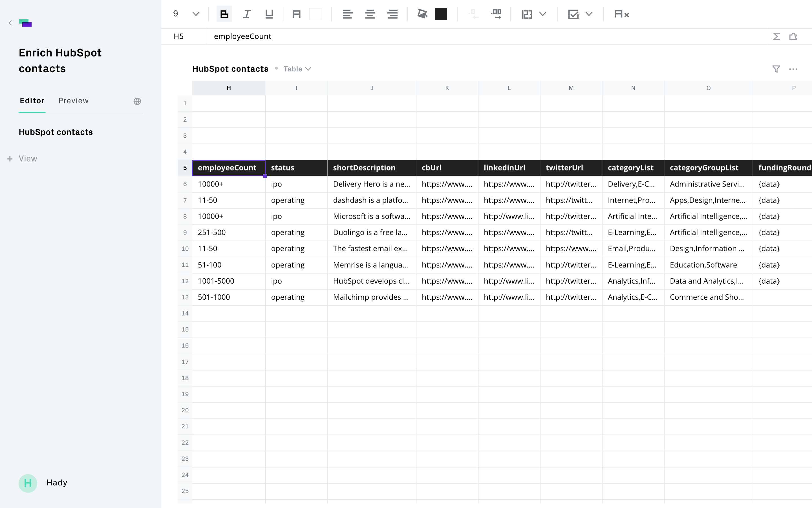
Task: Expand the number format dropdown arrow
Action: pyautogui.click(x=542, y=14)
